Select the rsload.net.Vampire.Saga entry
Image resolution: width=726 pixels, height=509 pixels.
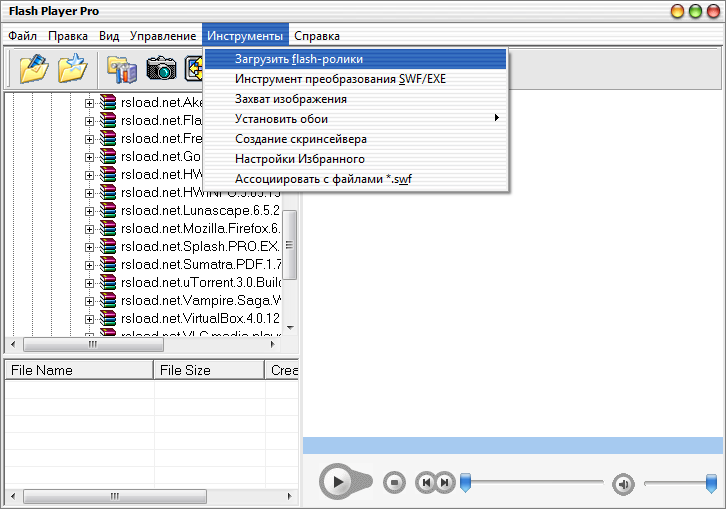click(x=201, y=301)
